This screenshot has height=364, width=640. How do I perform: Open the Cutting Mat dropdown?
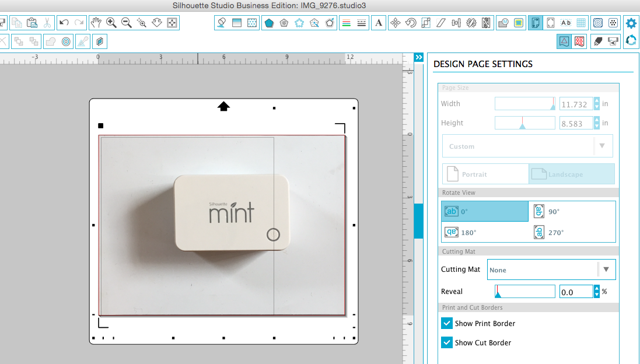pos(607,269)
